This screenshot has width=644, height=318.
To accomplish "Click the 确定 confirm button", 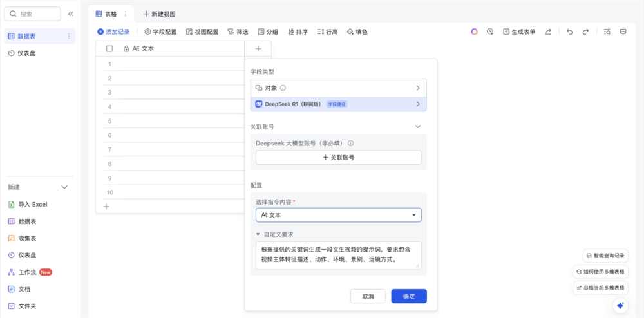I will click(408, 296).
